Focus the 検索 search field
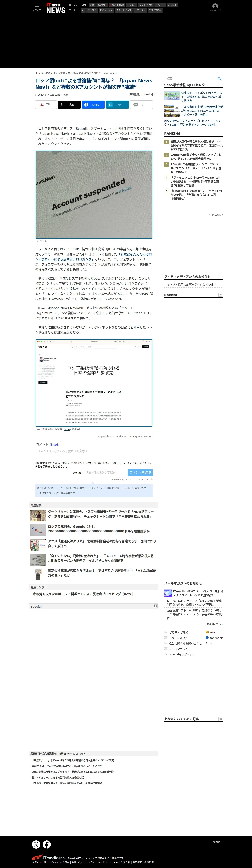Image resolution: width=252 pixels, height=868 pixels. (191, 78)
